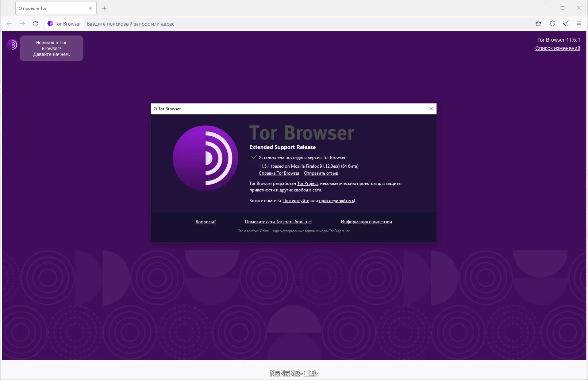The image size is (588, 380).
Task: Open Tor Browser identity badge in address bar
Action: click(x=64, y=24)
